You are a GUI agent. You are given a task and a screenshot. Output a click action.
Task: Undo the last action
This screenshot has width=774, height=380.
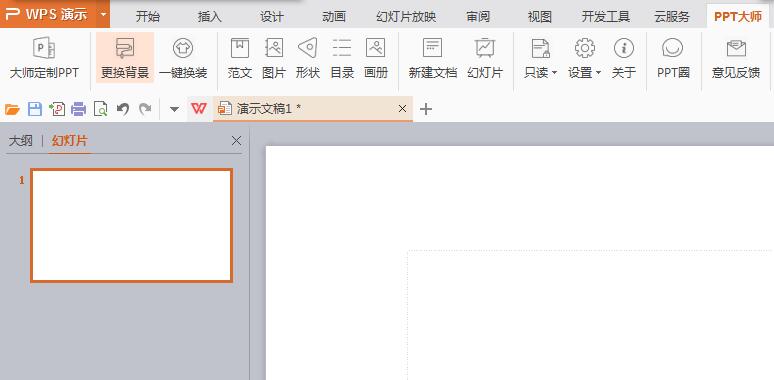tap(123, 109)
